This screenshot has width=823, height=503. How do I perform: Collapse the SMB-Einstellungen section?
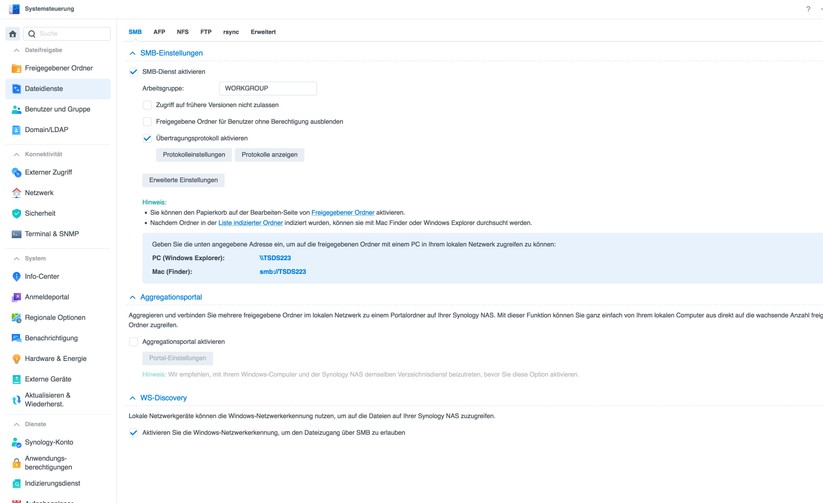point(132,53)
